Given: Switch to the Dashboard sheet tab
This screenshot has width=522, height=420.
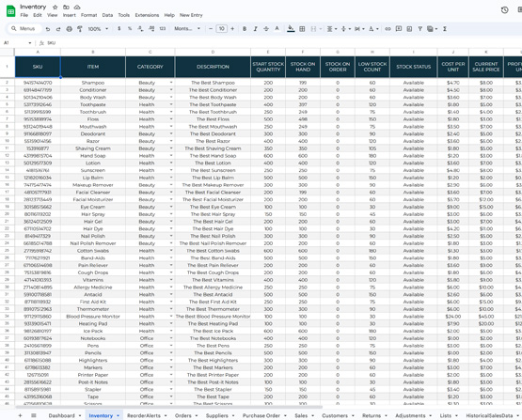Looking at the screenshot, I should (x=61, y=415).
